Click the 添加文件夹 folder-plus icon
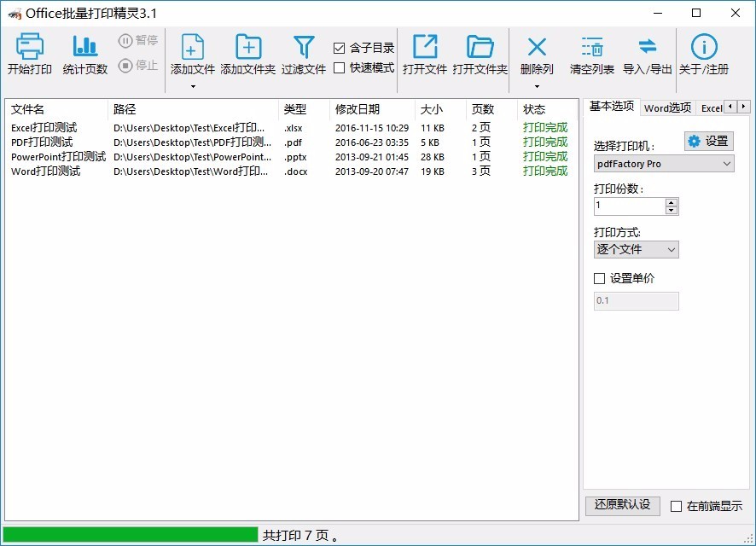The image size is (756, 546). pos(248,47)
